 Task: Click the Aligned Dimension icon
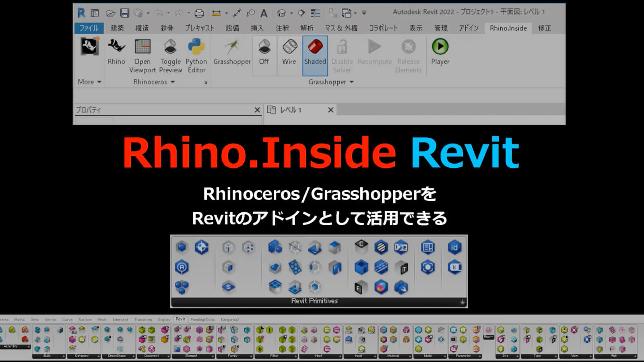(x=237, y=13)
